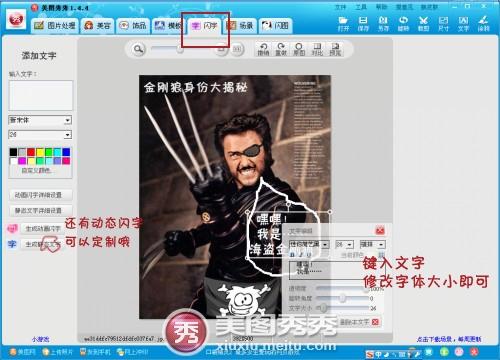
Task: Click the 输入文字 text input box
Action: point(40,95)
